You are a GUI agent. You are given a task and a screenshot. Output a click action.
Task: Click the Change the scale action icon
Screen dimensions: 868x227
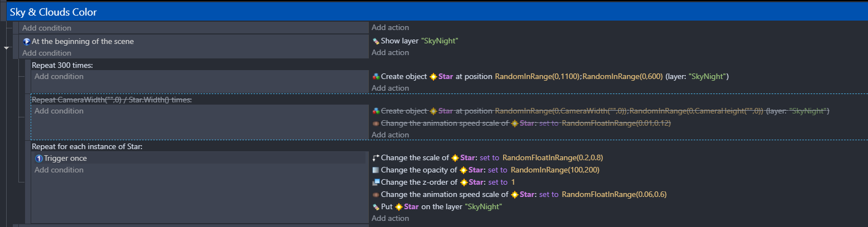(x=376, y=158)
